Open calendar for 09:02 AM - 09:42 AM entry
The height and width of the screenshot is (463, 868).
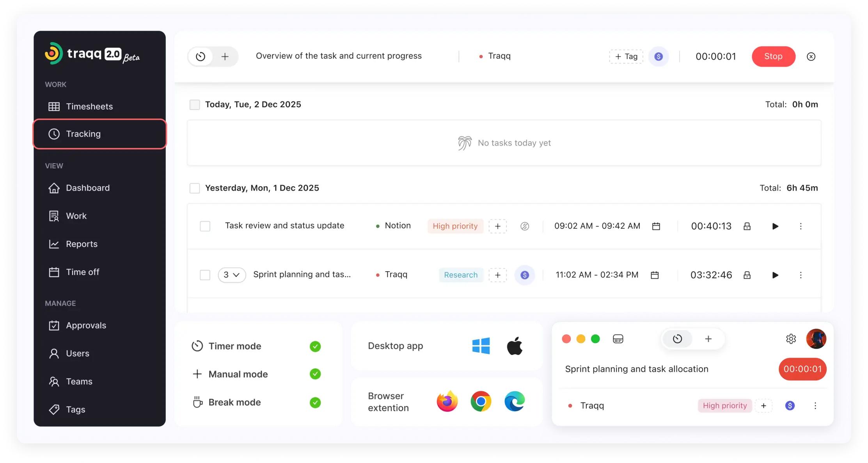(656, 226)
